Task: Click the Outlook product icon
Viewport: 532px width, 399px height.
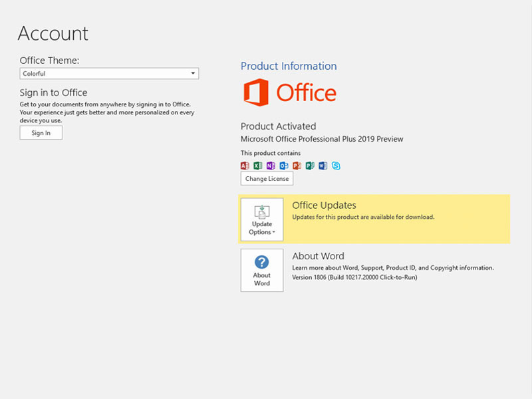Action: (285, 166)
